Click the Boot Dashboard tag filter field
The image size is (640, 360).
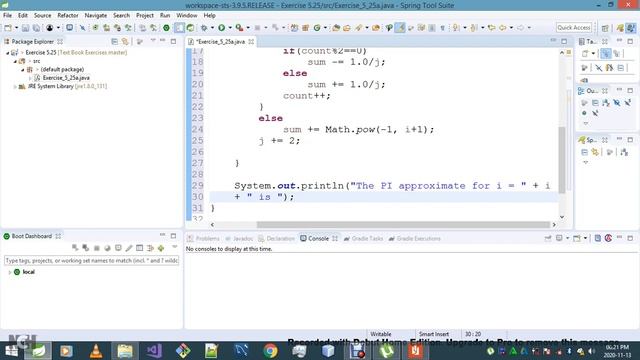(91, 260)
